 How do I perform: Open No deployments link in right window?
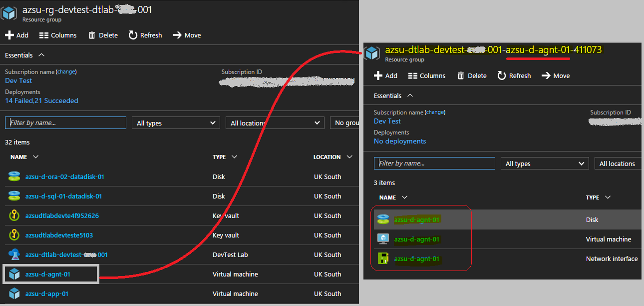[x=400, y=141]
